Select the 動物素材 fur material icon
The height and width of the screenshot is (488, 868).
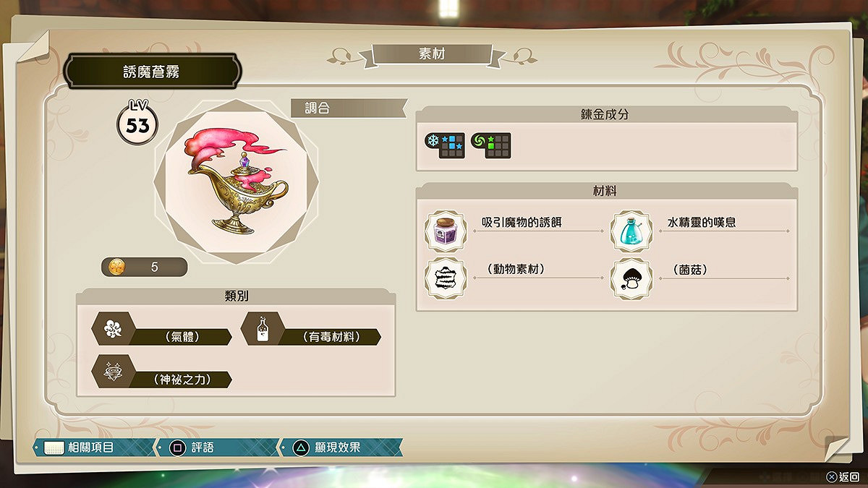(445, 278)
